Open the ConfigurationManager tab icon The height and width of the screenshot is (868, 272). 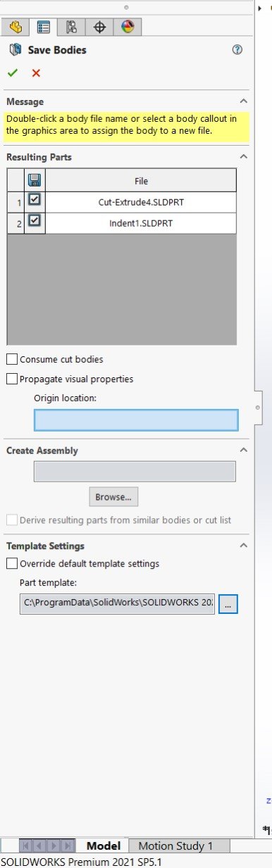click(x=71, y=27)
